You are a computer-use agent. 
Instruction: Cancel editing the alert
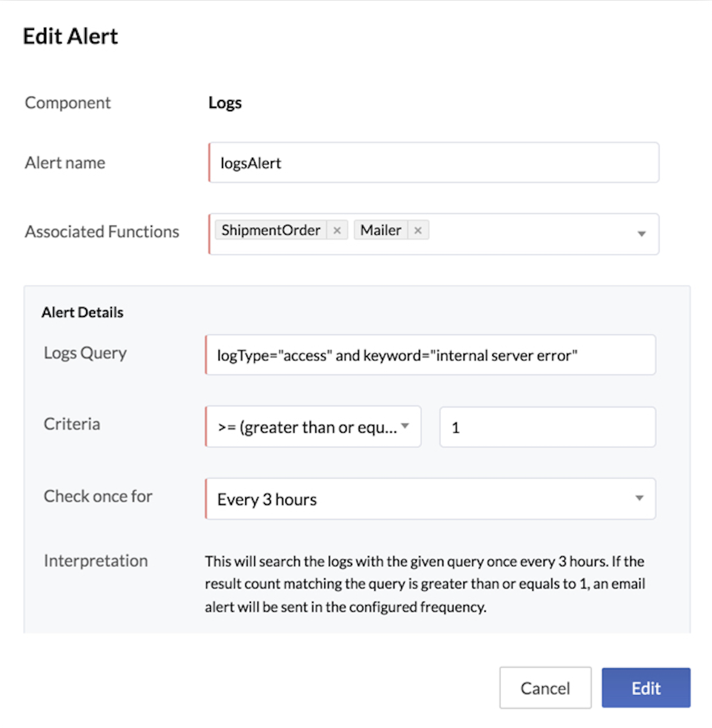(x=545, y=687)
